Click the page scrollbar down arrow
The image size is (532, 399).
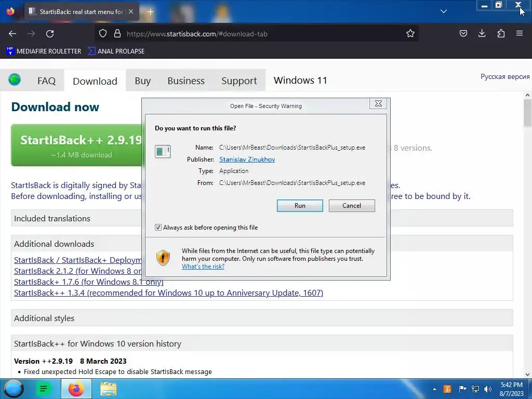click(x=527, y=375)
